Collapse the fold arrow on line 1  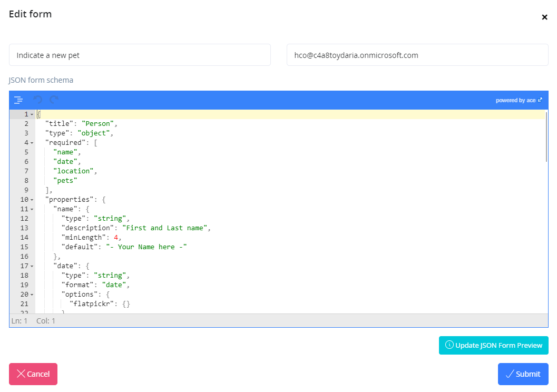point(32,114)
